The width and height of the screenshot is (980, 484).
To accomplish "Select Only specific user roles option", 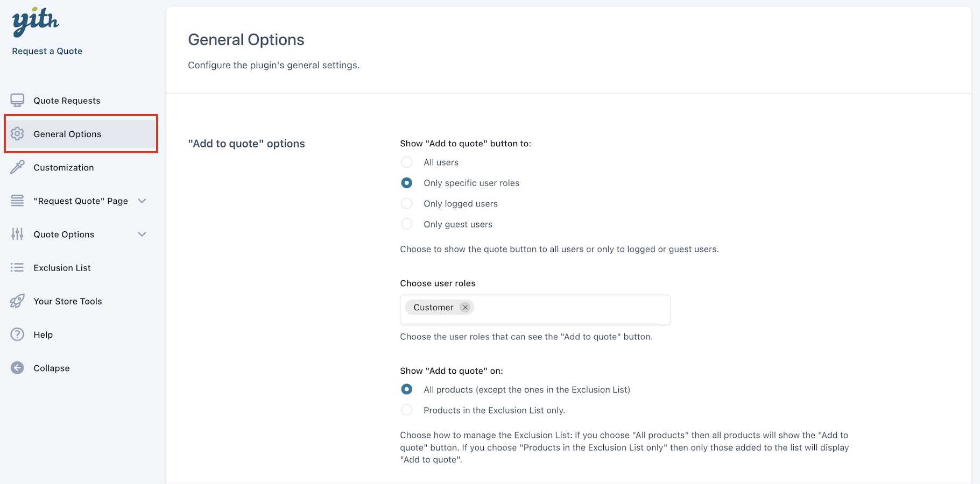I will [x=407, y=183].
